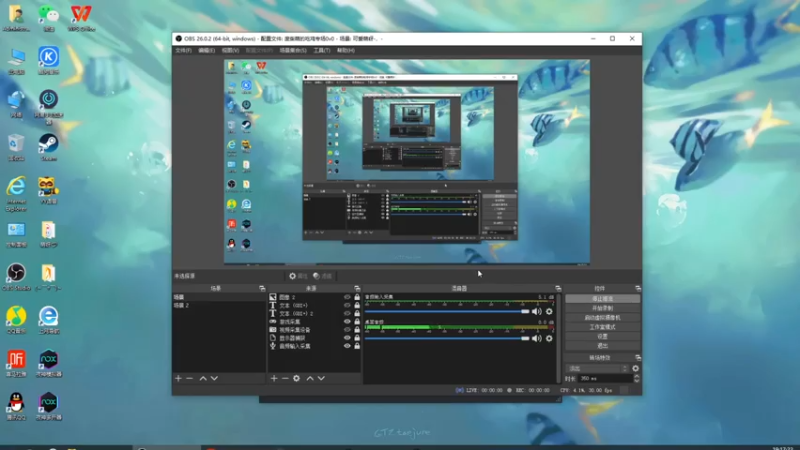Toggle visibility eye for 图像 2 source
This screenshot has height=450, width=800.
coord(347,297)
